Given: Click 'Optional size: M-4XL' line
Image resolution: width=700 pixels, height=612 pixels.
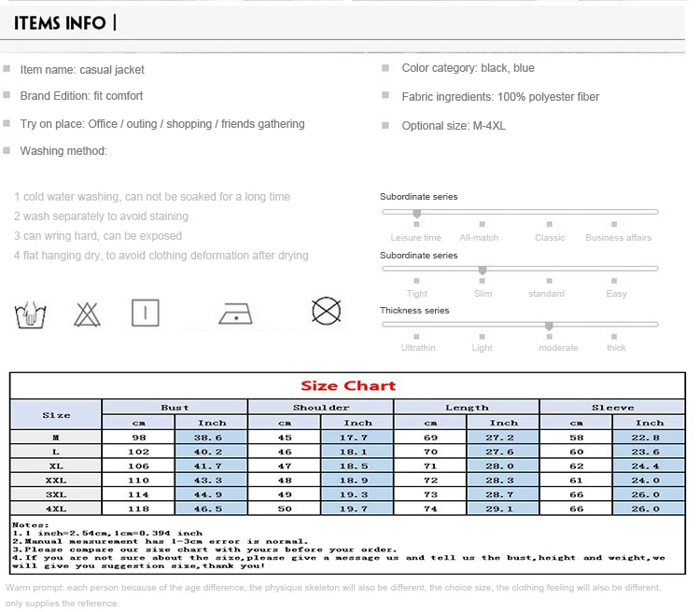Looking at the screenshot, I should point(454,126).
